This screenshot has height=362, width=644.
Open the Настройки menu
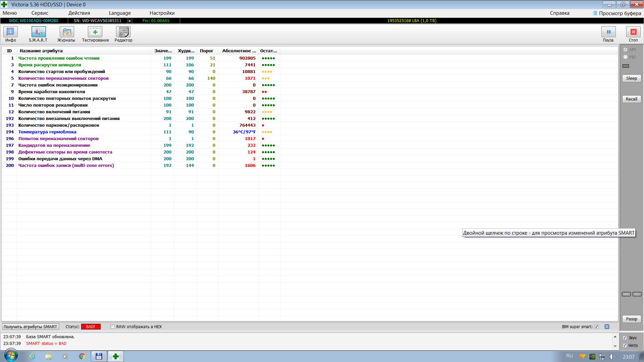(x=162, y=13)
